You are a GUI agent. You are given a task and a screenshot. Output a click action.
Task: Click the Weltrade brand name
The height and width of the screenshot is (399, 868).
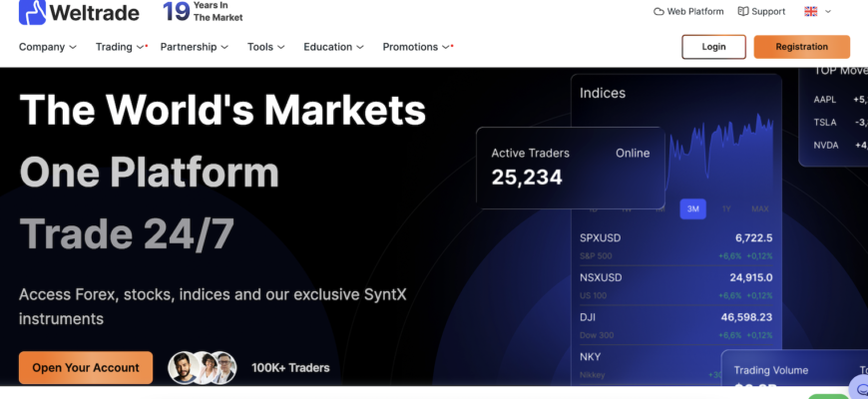click(x=95, y=12)
